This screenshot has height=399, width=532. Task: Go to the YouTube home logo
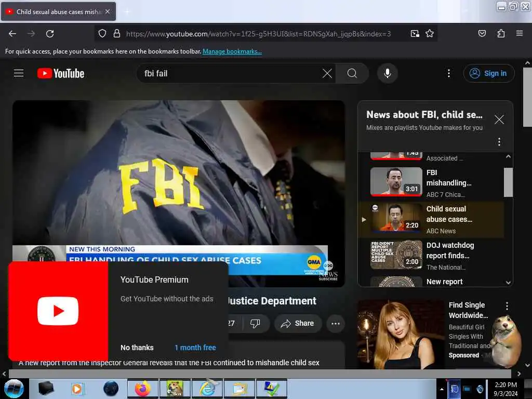pos(61,73)
